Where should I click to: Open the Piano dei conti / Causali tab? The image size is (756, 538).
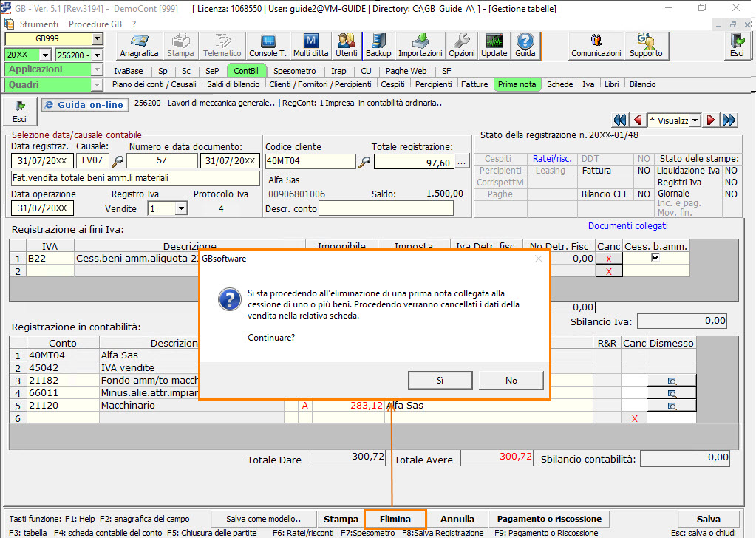click(x=154, y=84)
